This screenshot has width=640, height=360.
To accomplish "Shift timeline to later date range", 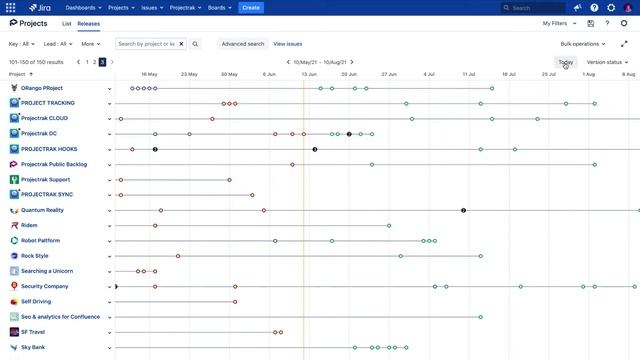I will pyautogui.click(x=352, y=62).
